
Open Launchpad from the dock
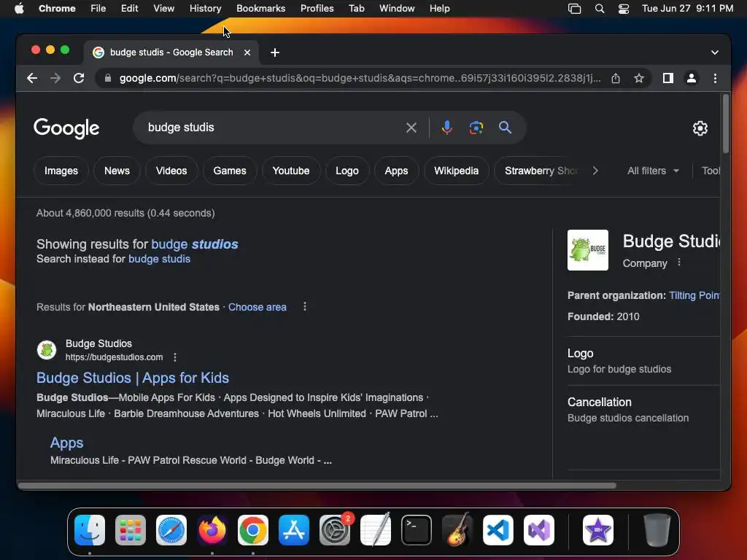[x=131, y=530]
